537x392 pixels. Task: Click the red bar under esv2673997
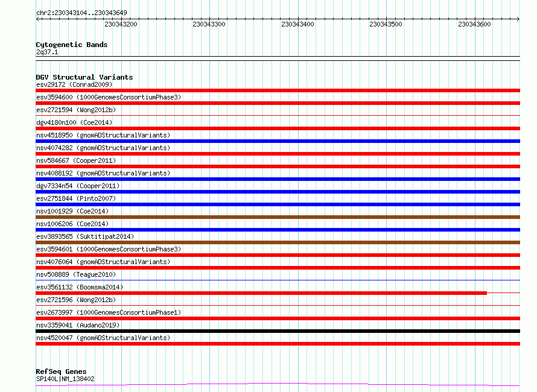pos(278,318)
